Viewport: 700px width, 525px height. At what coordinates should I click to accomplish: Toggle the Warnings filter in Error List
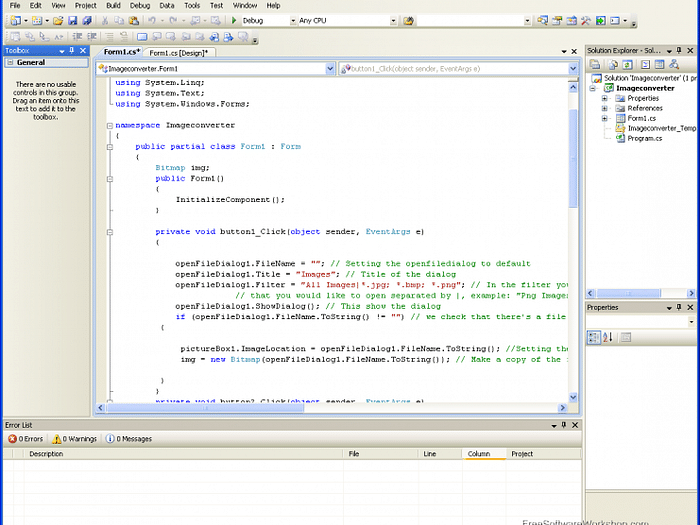click(x=75, y=439)
